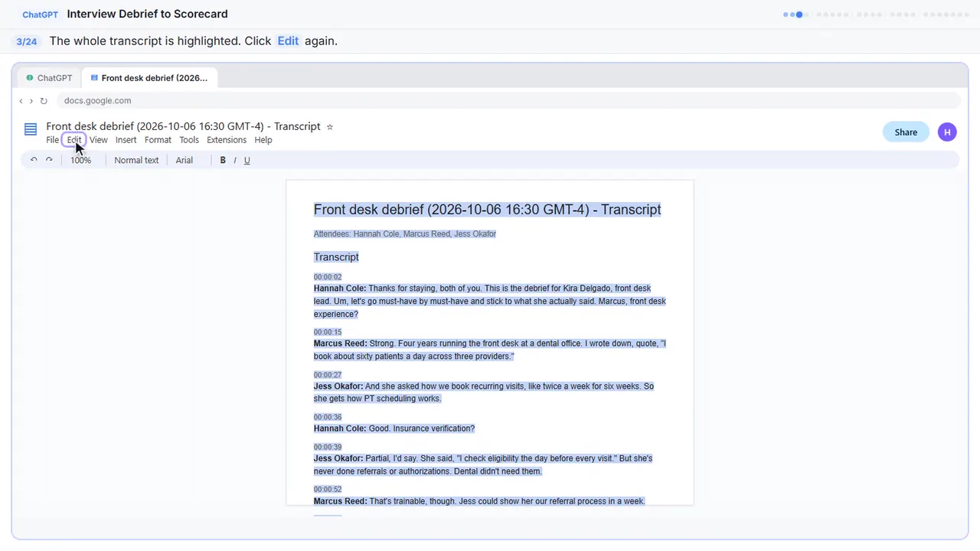980x551 pixels.
Task: Star the document with the star icon
Action: 330,127
